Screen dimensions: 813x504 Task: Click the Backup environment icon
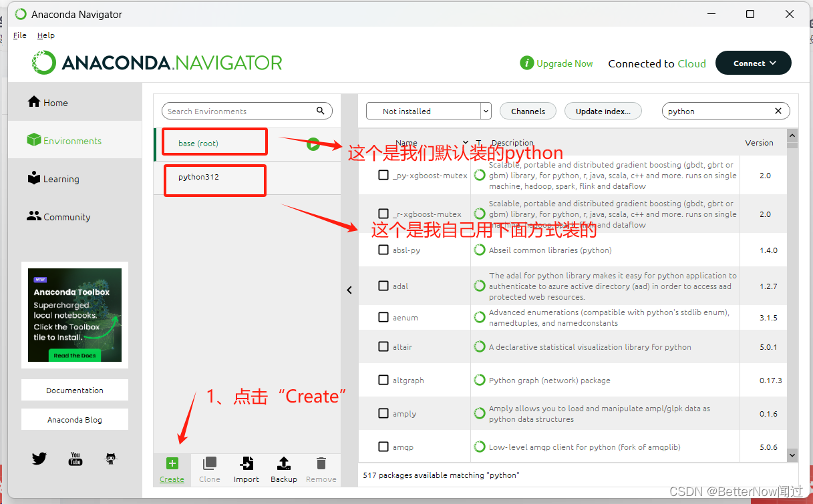[x=284, y=463]
